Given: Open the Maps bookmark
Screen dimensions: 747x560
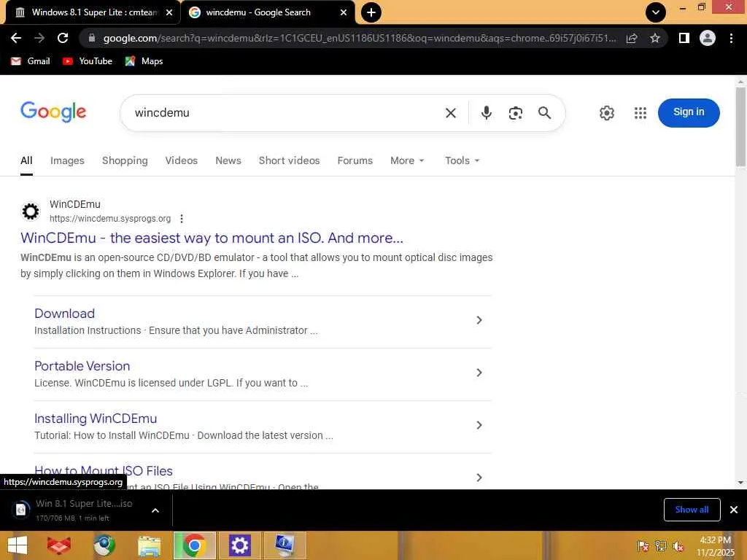Looking at the screenshot, I should pyautogui.click(x=144, y=61).
